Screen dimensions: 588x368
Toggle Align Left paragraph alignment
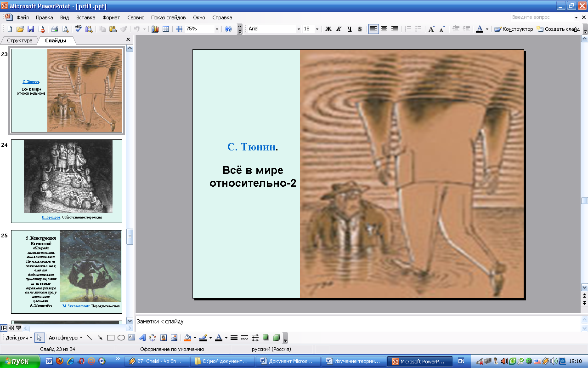coord(373,29)
